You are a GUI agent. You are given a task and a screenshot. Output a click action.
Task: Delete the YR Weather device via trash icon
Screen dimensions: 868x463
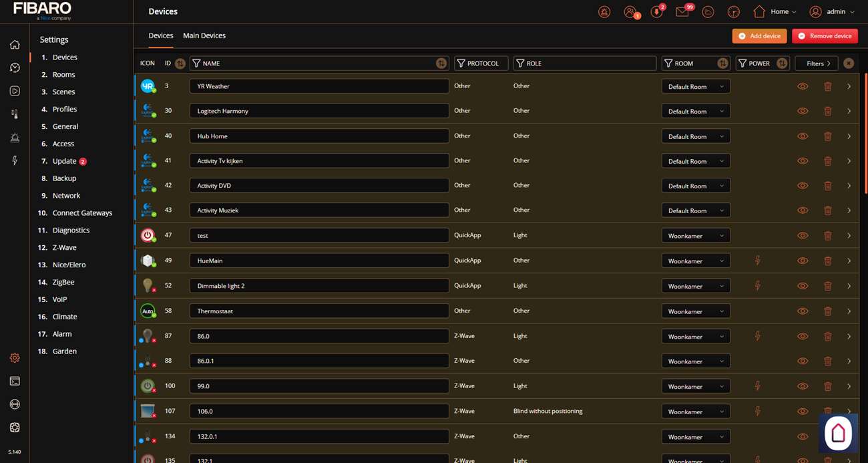click(x=827, y=86)
